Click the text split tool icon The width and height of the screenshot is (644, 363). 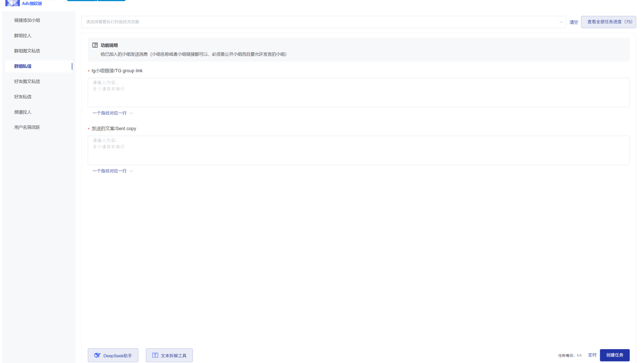tap(155, 355)
